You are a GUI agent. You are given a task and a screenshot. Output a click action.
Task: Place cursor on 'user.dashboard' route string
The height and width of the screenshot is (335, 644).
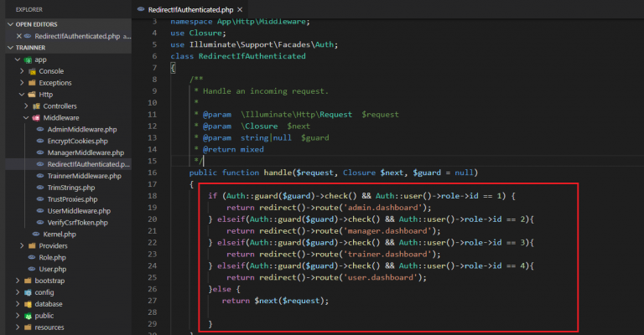pos(381,277)
